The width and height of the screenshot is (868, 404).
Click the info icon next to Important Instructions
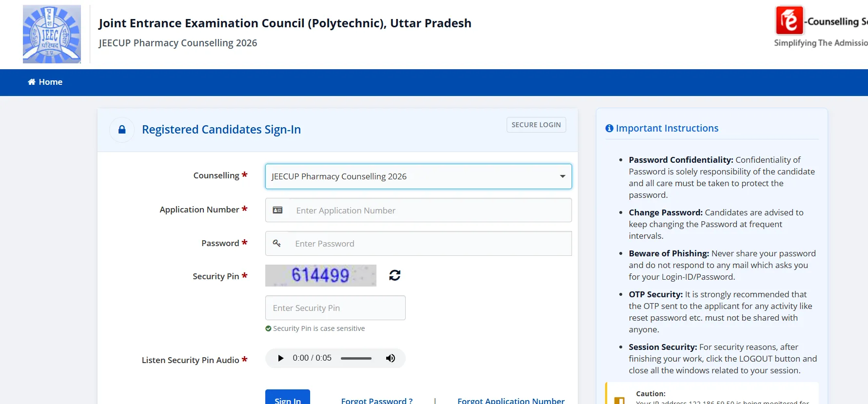point(610,128)
